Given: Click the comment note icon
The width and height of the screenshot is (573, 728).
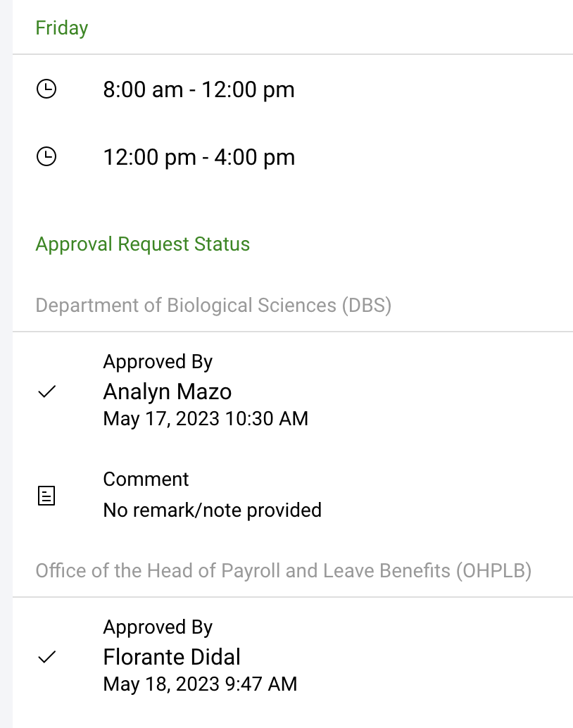Looking at the screenshot, I should [46, 496].
